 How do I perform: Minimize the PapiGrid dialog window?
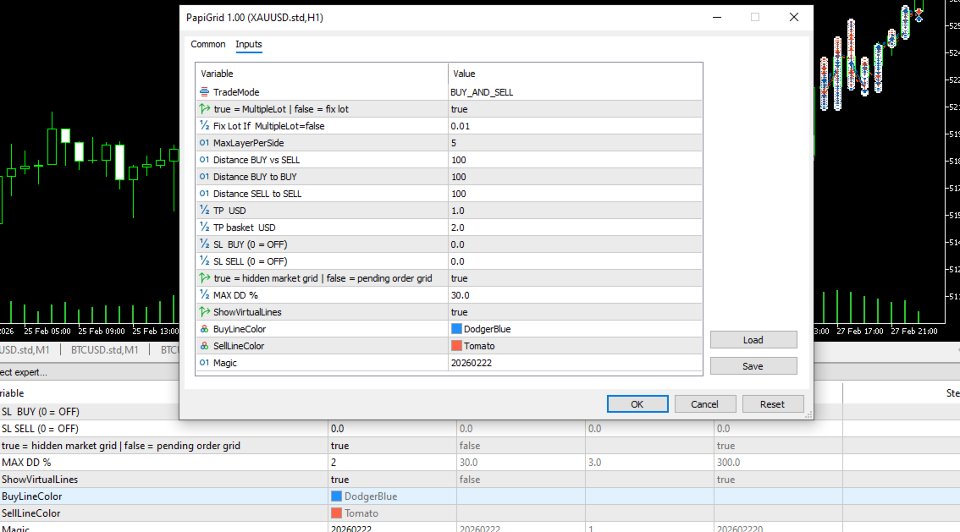(x=717, y=17)
